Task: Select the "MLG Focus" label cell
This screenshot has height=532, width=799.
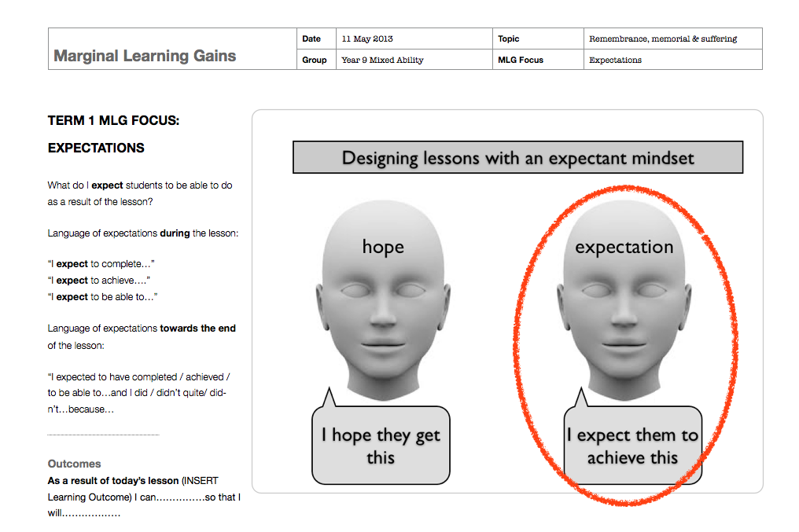Action: point(520,60)
